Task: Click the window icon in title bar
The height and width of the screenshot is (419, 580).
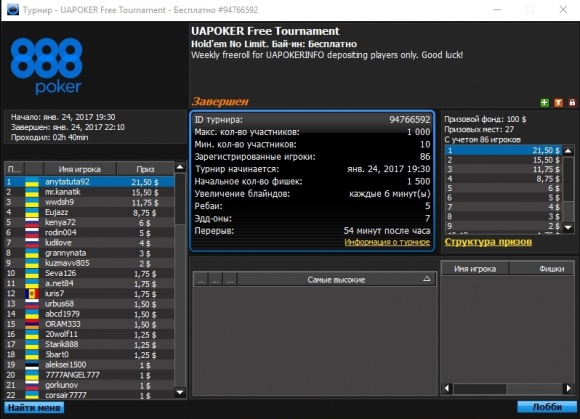Action: click(x=13, y=10)
